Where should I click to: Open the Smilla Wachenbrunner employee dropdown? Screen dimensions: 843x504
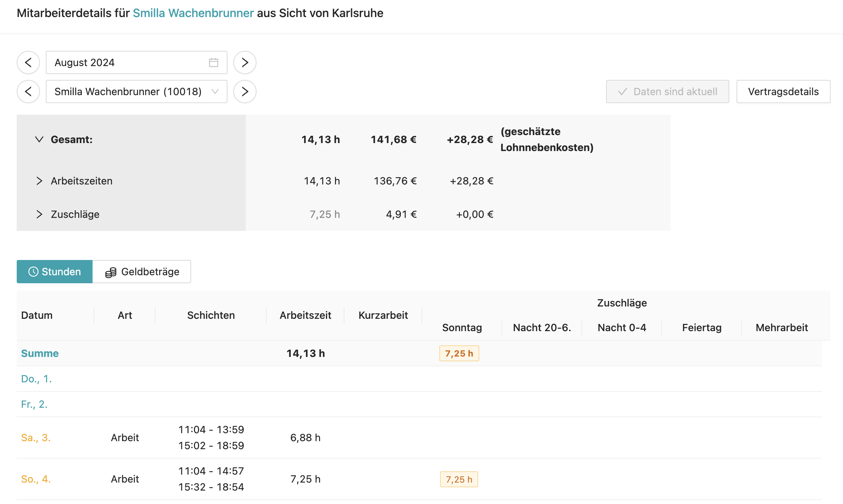[215, 92]
